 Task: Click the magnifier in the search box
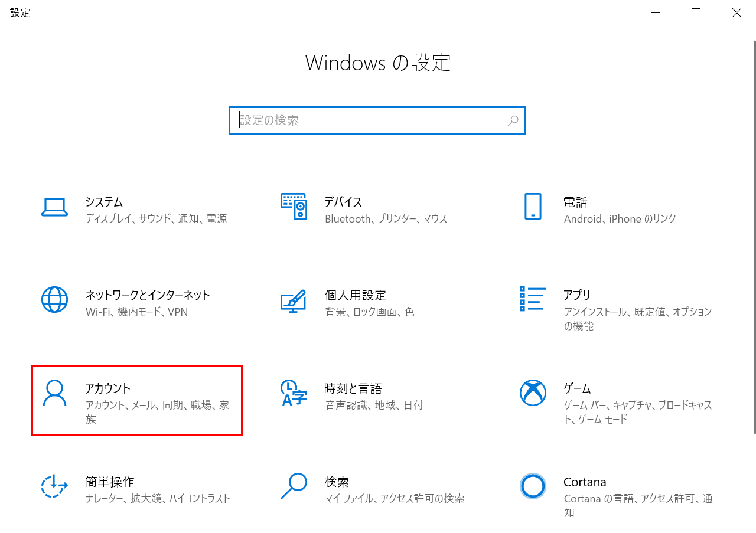[513, 120]
